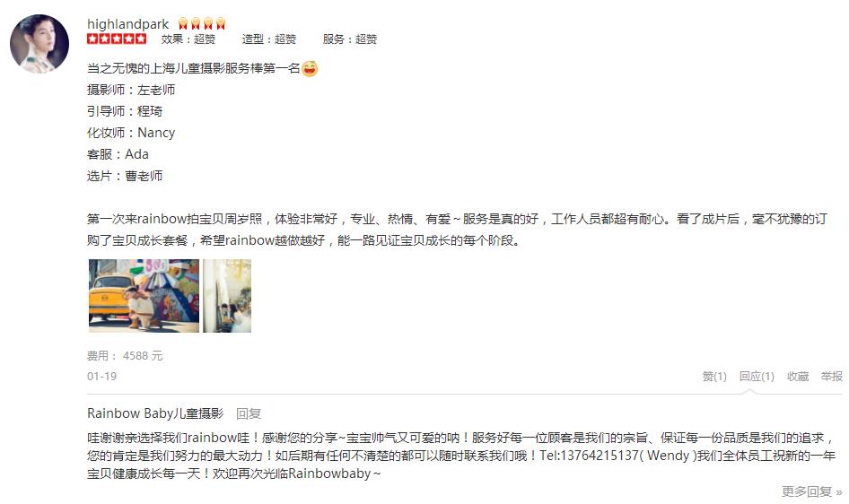Open the second review photo thumbnail
The height and width of the screenshot is (504, 849).
(227, 296)
